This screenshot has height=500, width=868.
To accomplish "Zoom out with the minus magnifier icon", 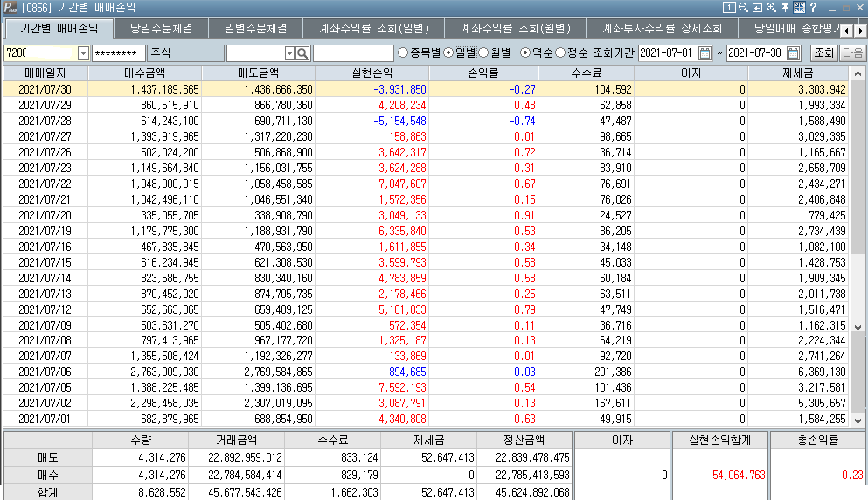I will pos(744,8).
